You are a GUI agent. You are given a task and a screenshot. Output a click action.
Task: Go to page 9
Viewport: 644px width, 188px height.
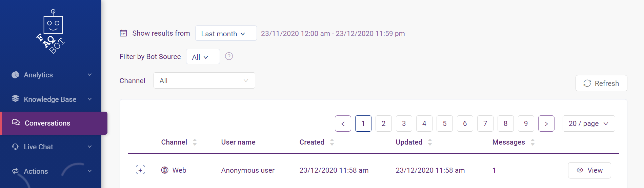pyautogui.click(x=526, y=124)
